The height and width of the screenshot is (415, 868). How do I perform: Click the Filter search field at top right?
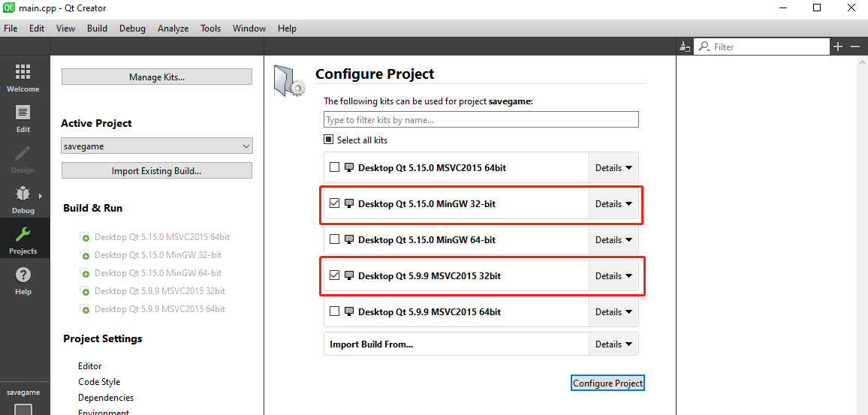coord(761,47)
